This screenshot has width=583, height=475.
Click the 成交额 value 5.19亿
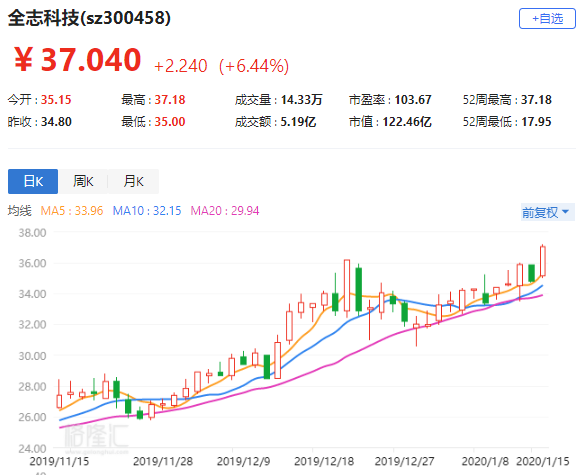[298, 122]
